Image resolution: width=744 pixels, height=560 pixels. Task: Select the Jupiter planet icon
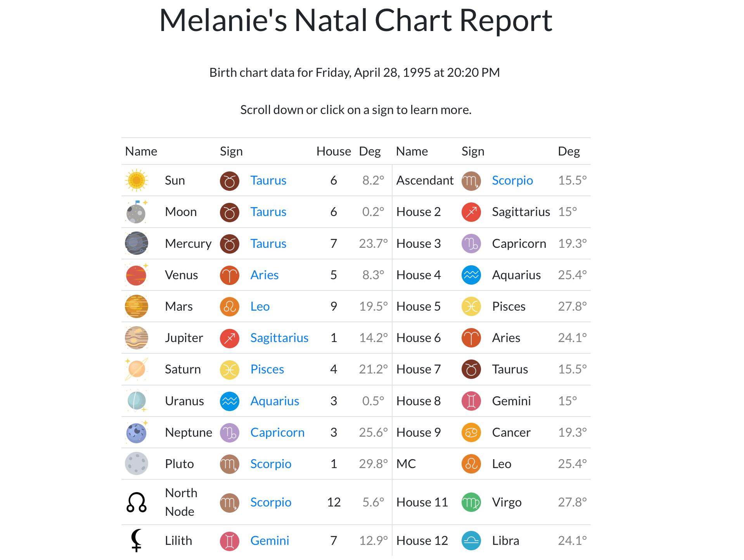[137, 337]
